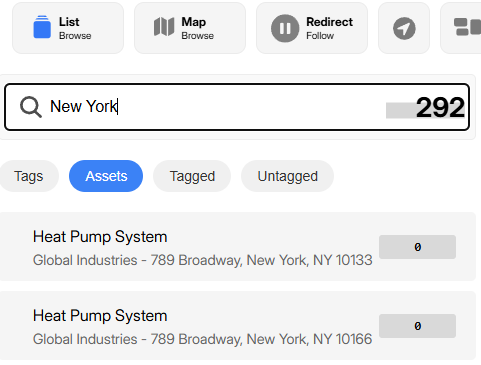Click the New York search field
Screen dimensions: 481x365
(x=237, y=107)
